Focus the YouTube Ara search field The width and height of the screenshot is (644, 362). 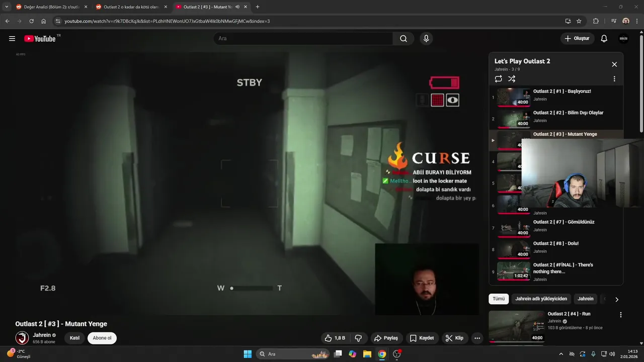(x=303, y=39)
